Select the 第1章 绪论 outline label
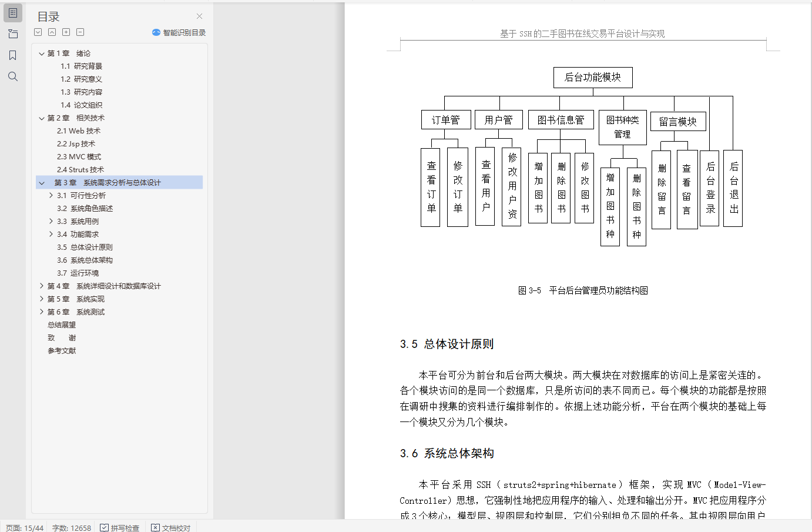The width and height of the screenshot is (812, 532). (69, 53)
